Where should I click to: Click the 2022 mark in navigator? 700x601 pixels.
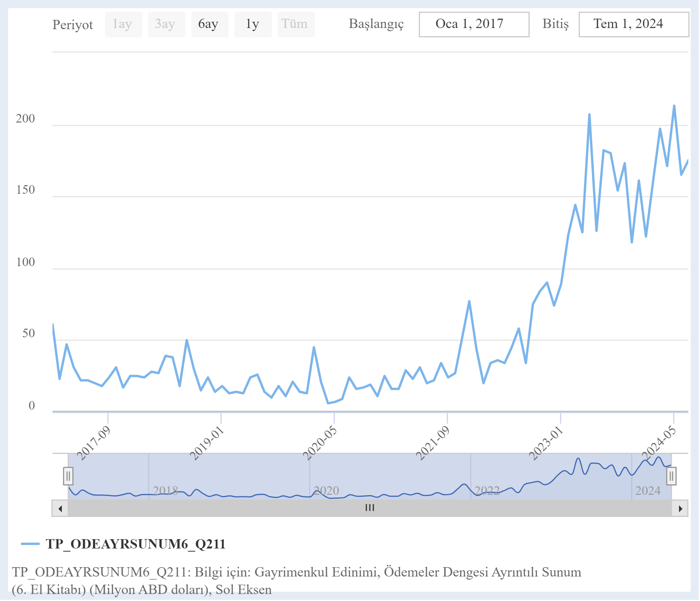(x=487, y=491)
